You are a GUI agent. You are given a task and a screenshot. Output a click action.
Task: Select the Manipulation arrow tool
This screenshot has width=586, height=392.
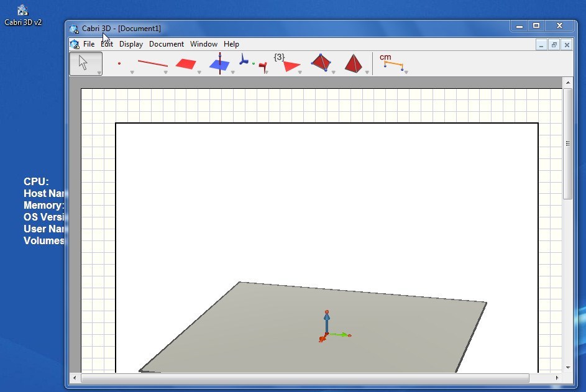click(x=86, y=62)
